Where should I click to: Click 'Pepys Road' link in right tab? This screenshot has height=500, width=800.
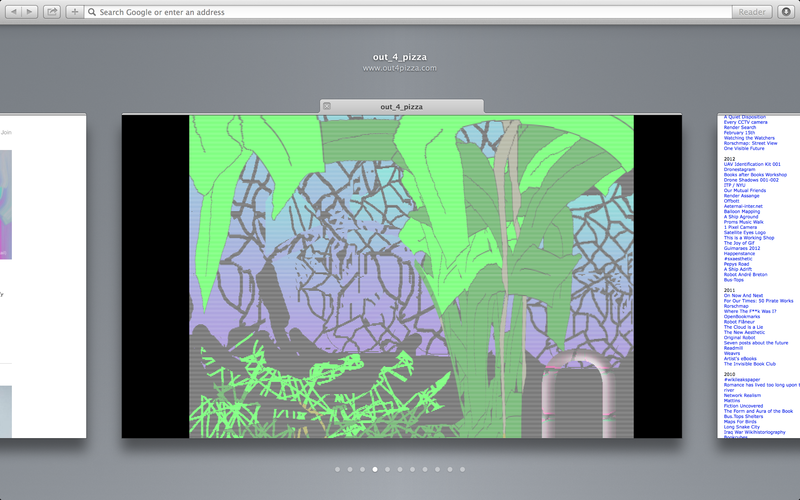click(x=736, y=264)
